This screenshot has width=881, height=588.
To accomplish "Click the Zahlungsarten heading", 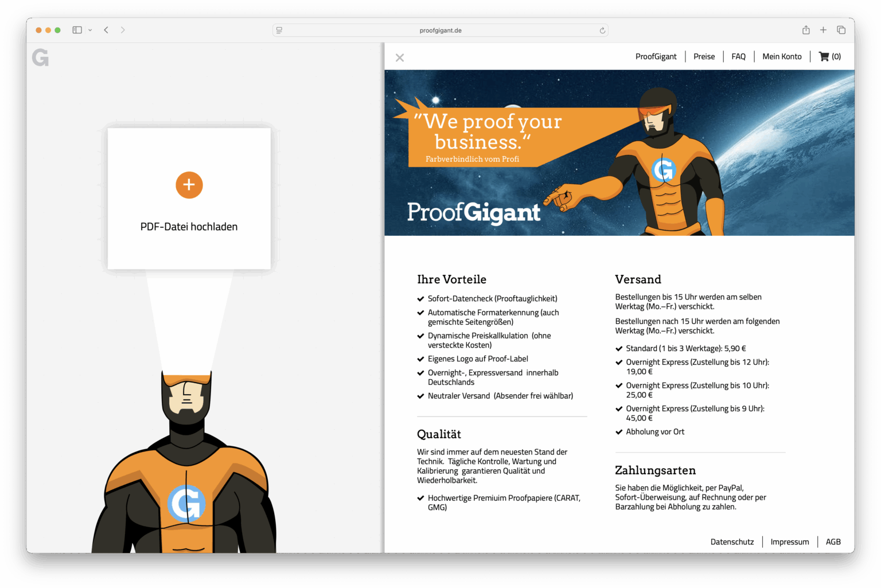I will pos(655,470).
